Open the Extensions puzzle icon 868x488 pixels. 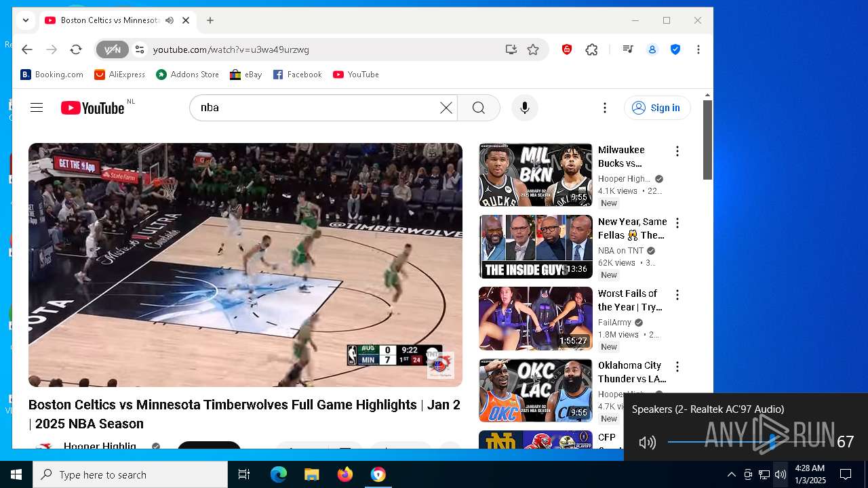tap(591, 49)
